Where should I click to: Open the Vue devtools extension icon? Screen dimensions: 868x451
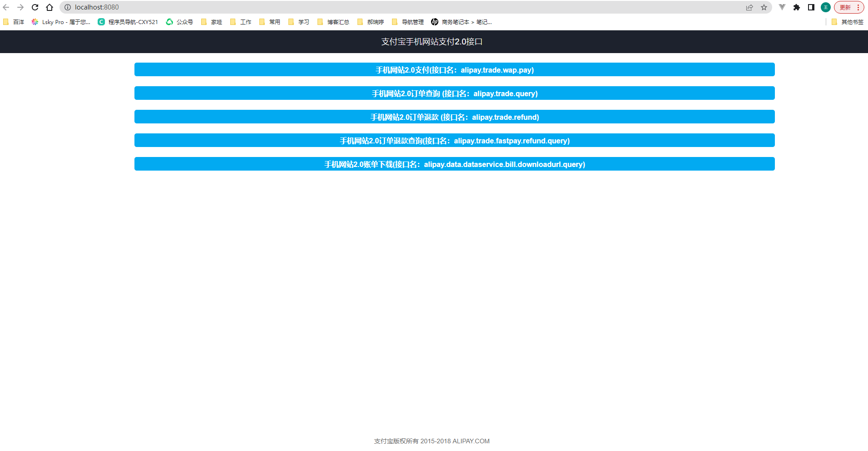(782, 7)
